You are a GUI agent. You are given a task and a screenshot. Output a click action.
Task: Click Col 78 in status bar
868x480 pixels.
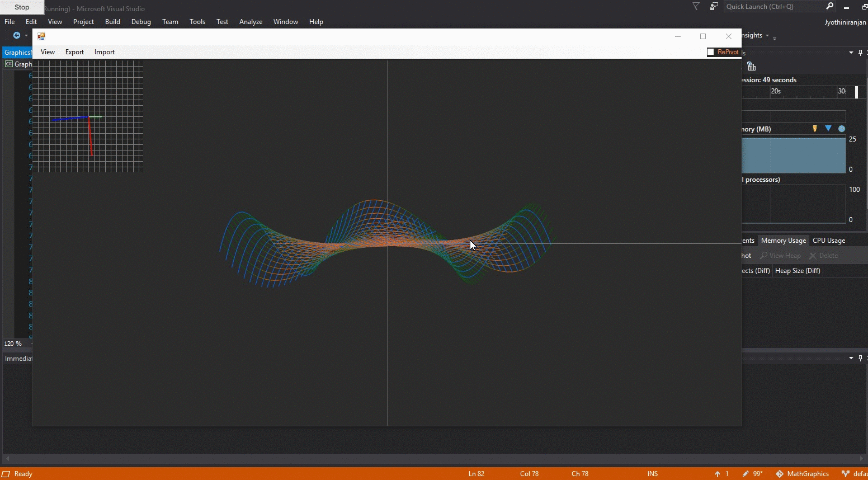tap(529, 474)
